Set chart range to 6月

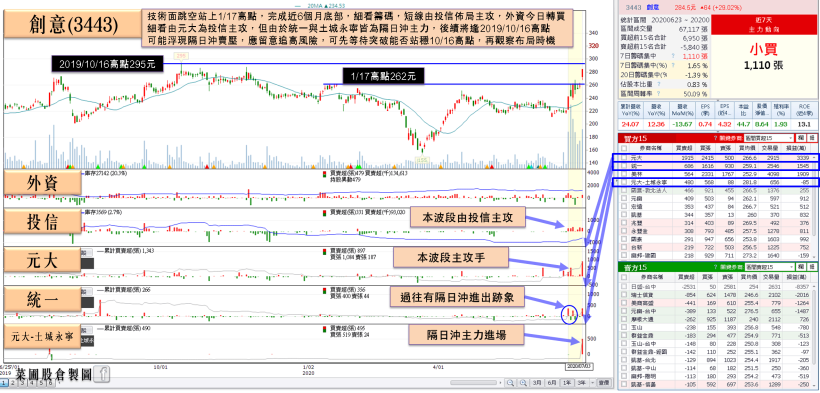pos(552,383)
